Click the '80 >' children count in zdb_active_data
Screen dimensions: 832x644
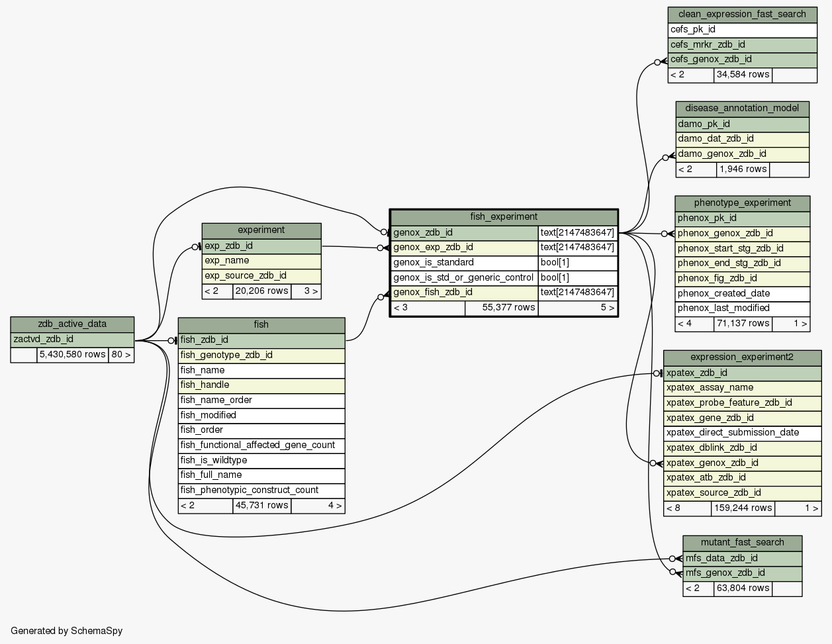[121, 355]
